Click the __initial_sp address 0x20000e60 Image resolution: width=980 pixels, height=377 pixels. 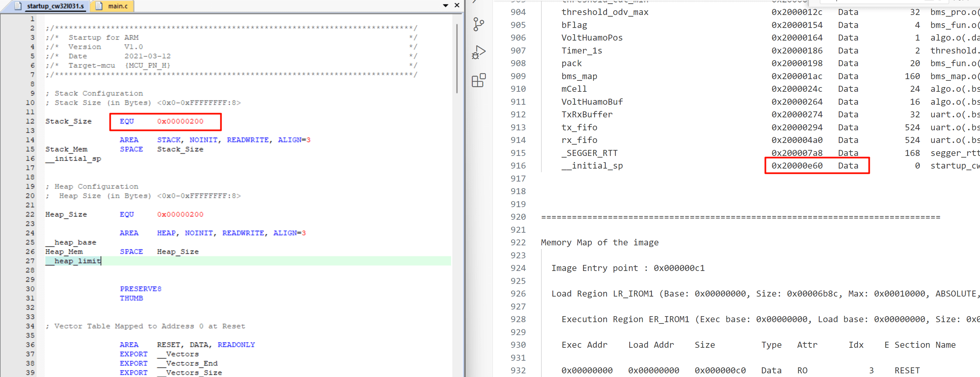coord(797,166)
